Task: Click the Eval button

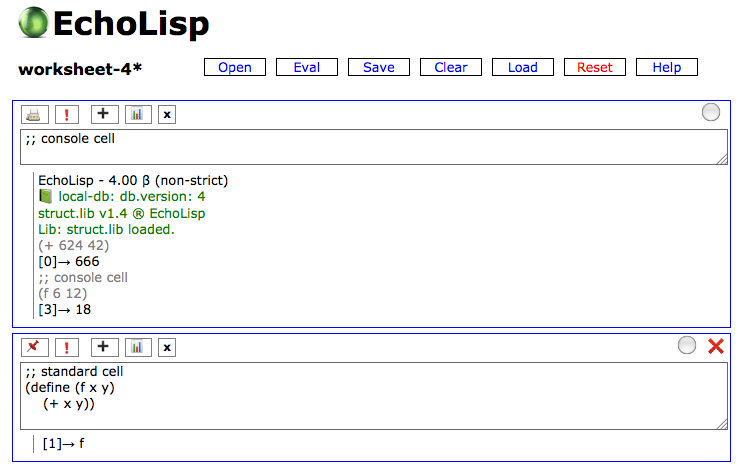Action: (307, 67)
